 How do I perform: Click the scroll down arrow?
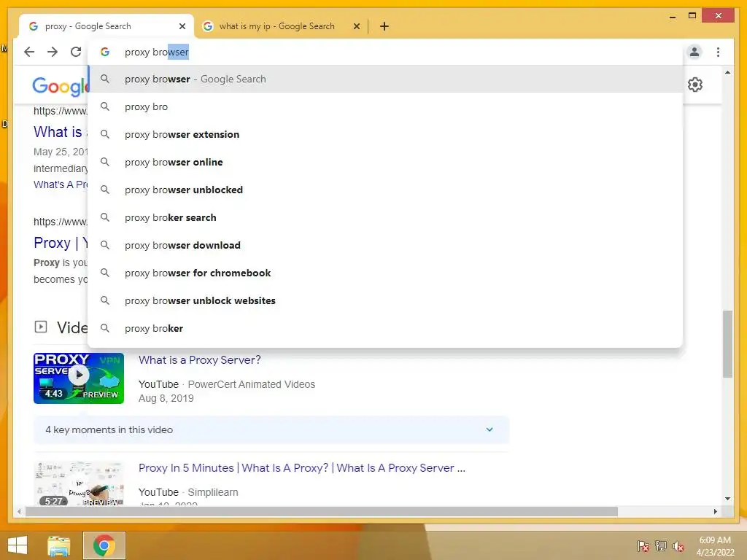727,499
